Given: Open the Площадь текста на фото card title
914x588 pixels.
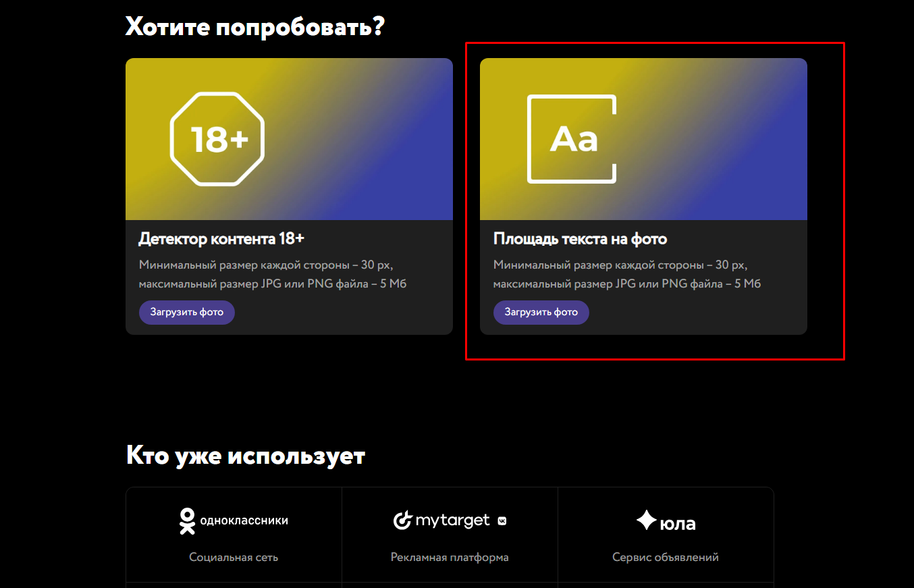Looking at the screenshot, I should (x=581, y=239).
